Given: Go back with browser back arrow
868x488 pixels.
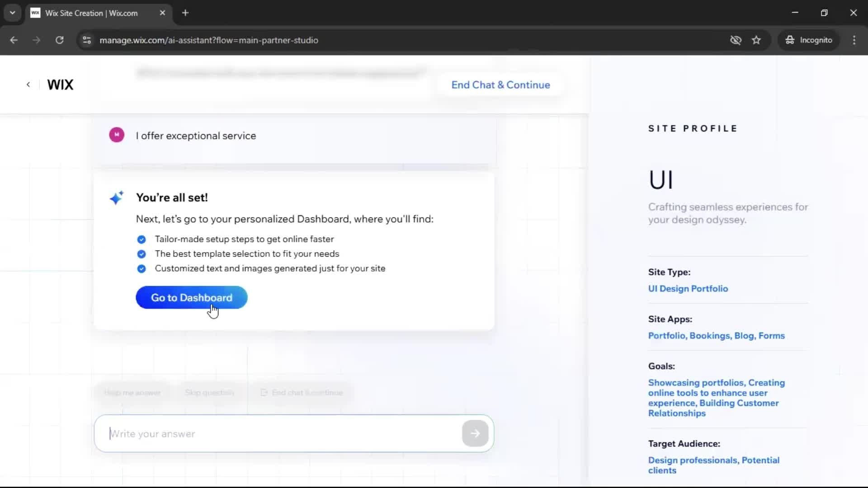Looking at the screenshot, I should coord(14,40).
